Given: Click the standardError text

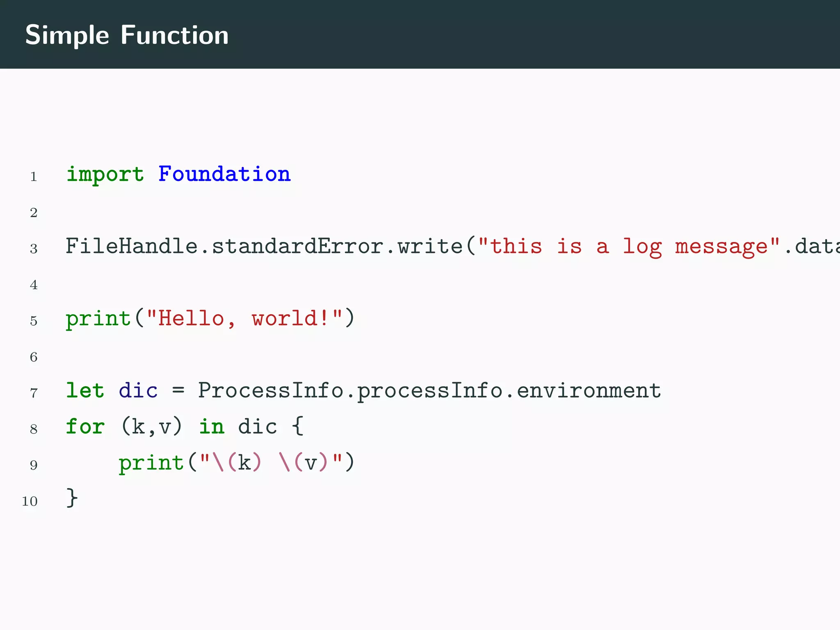Looking at the screenshot, I should (x=297, y=247).
